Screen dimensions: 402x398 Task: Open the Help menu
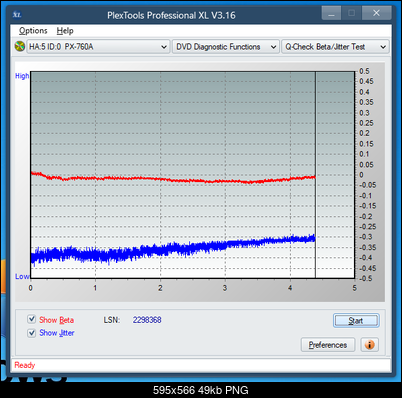65,31
